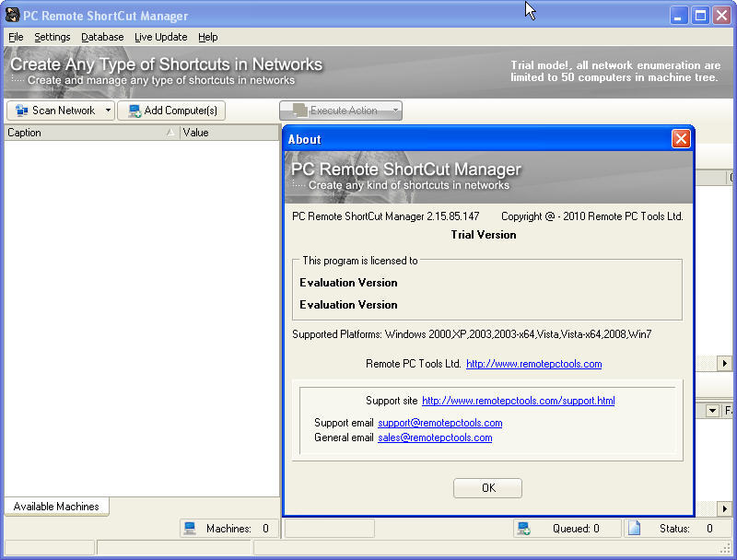Click the lower right scroll arrow near status bar
The height and width of the screenshot is (560, 737).
coord(724,508)
